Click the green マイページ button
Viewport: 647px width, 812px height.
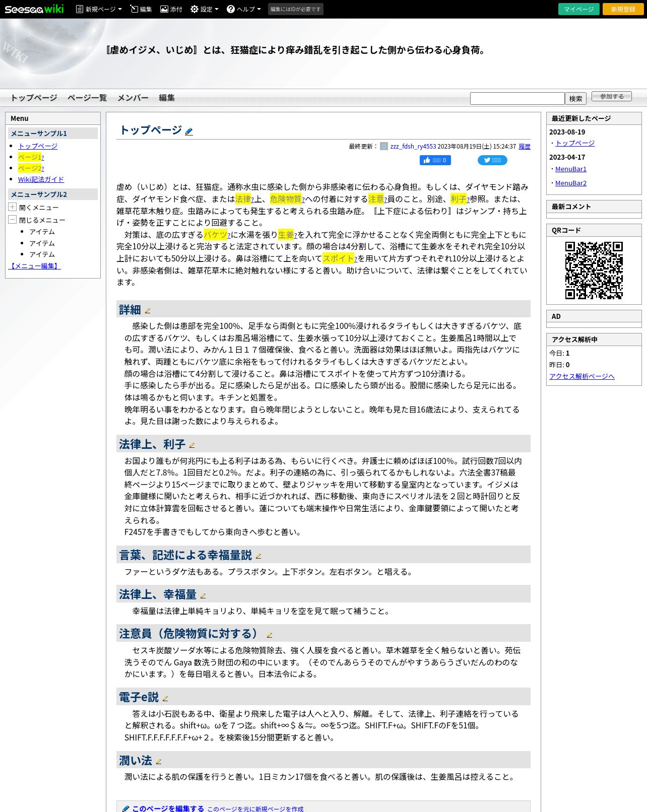[578, 9]
